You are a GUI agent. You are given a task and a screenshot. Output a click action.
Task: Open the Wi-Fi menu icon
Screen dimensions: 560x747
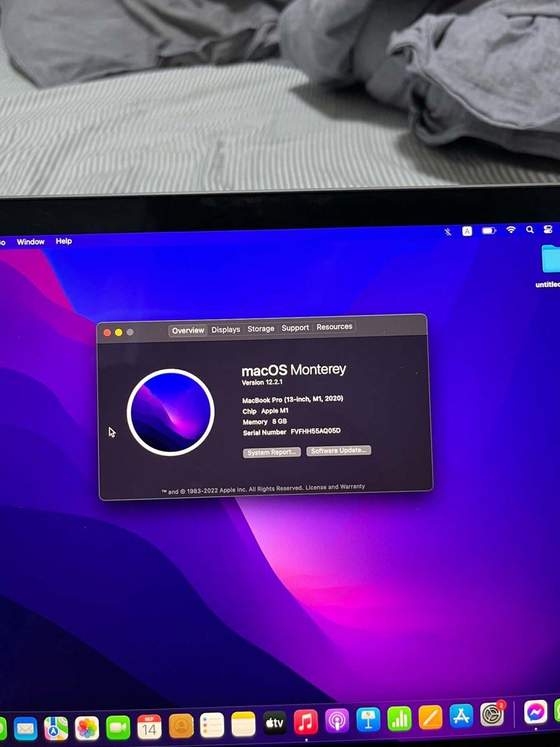(x=511, y=230)
